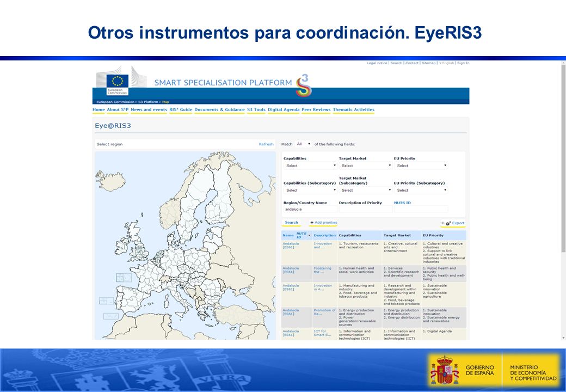
Task: Open the Target Market select dropdown
Action: click(365, 166)
